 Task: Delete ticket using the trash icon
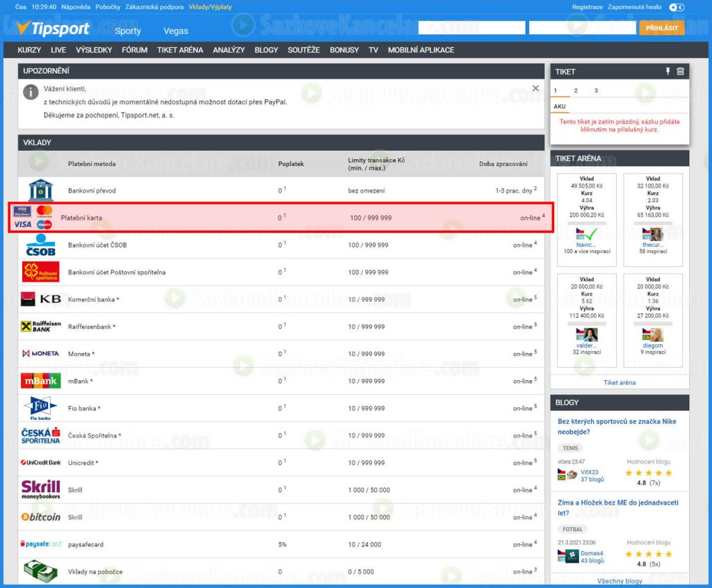pos(680,72)
